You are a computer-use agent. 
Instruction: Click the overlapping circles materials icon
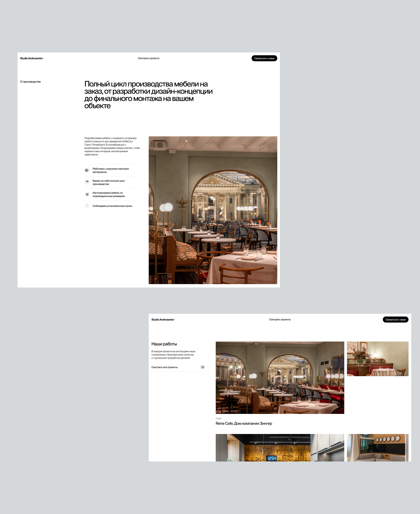point(87,170)
